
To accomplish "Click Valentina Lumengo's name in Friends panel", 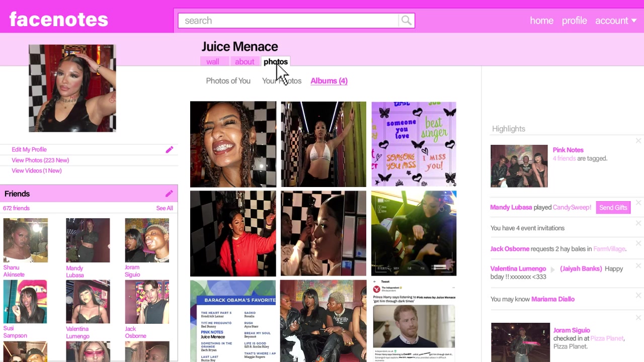I will [77, 332].
